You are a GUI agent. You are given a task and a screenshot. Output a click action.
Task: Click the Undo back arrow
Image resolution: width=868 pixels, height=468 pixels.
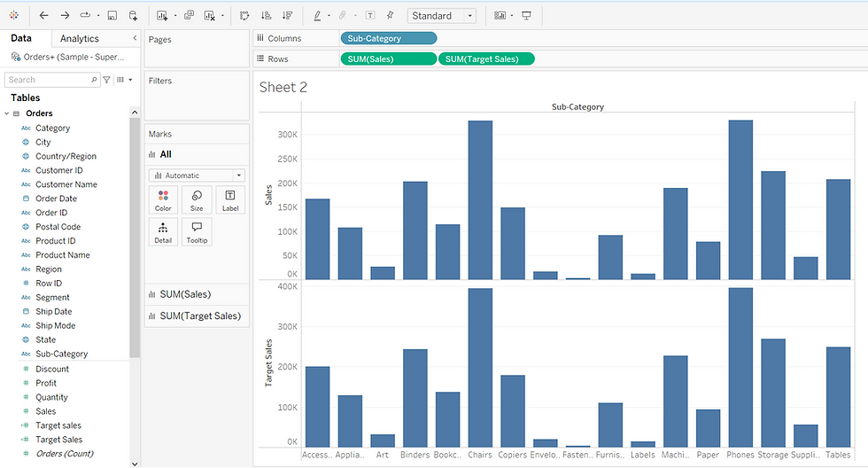[43, 15]
